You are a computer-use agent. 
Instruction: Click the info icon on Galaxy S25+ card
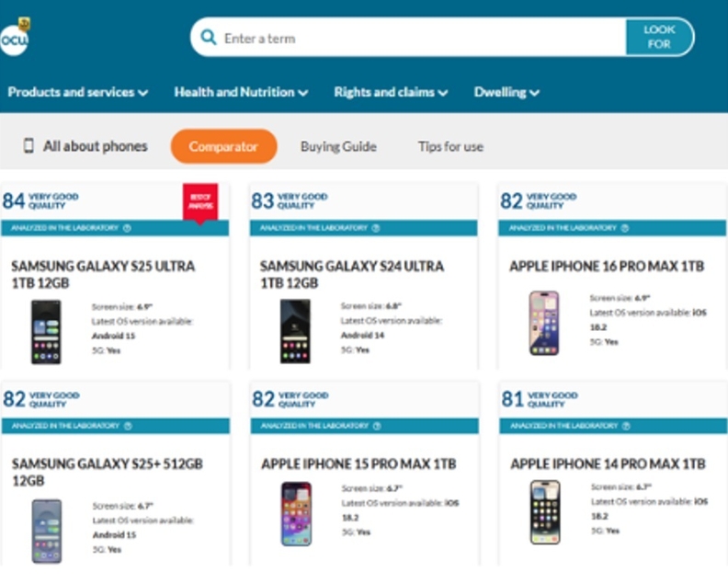point(127,427)
